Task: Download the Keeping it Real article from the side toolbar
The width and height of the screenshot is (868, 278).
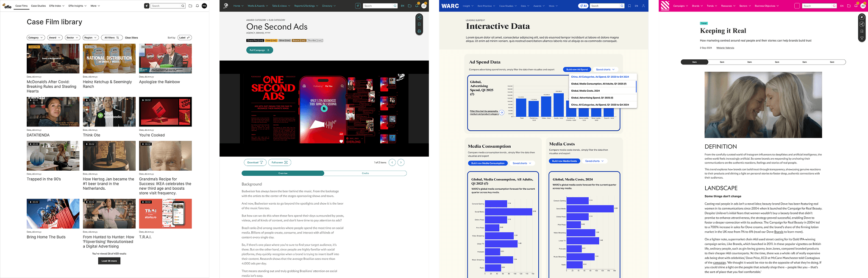Action: tap(862, 38)
